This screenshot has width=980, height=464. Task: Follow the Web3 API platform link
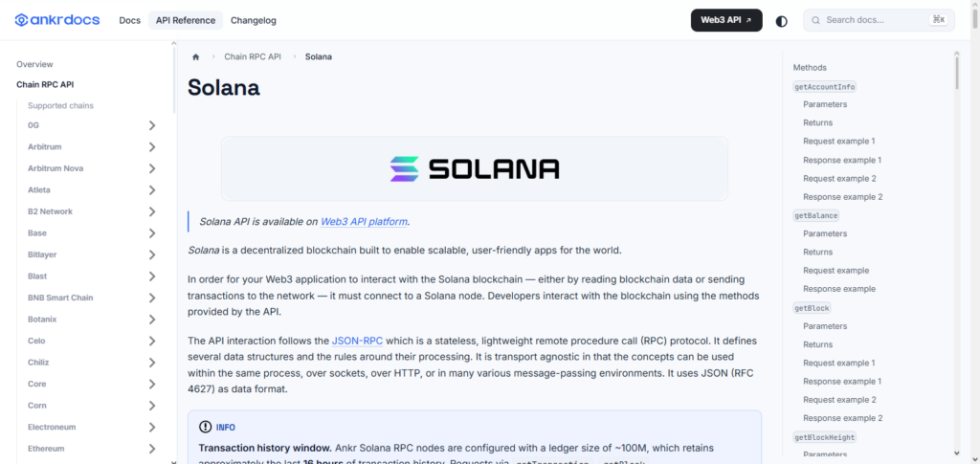[x=364, y=222]
